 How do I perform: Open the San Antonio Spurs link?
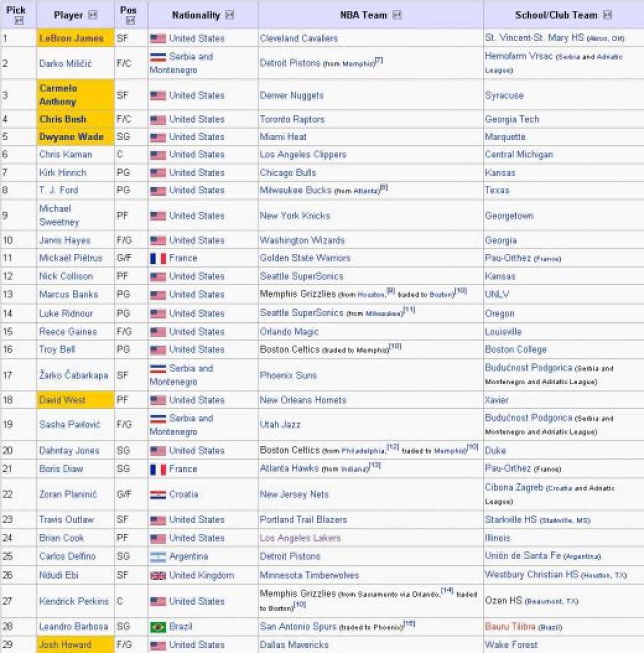[x=298, y=627]
